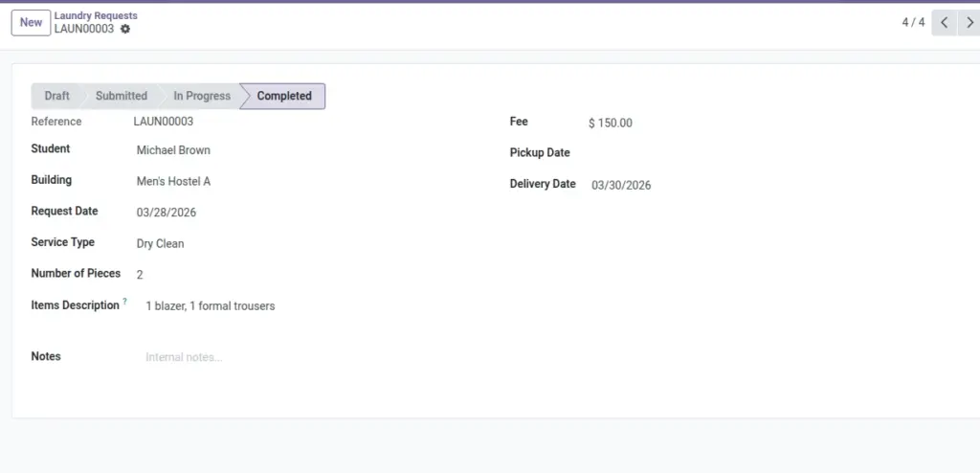Set status to Draft

pyautogui.click(x=56, y=96)
